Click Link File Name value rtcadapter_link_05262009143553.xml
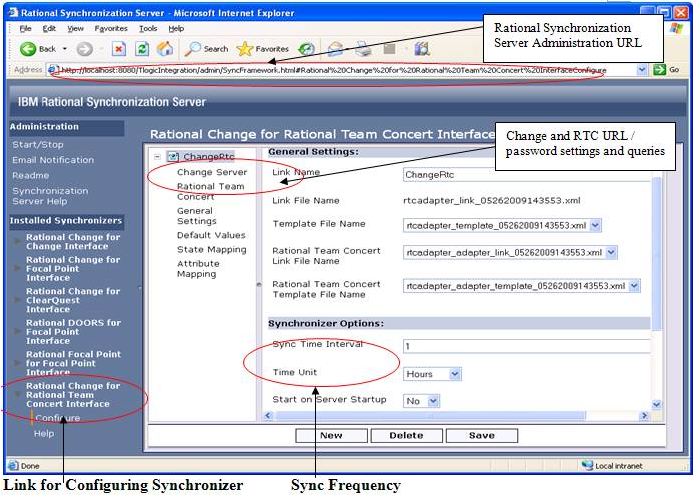 [492, 201]
